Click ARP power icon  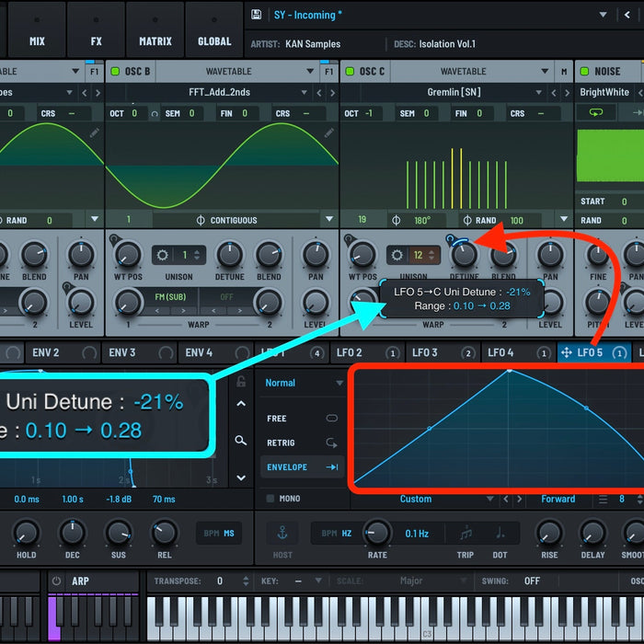coord(57,581)
